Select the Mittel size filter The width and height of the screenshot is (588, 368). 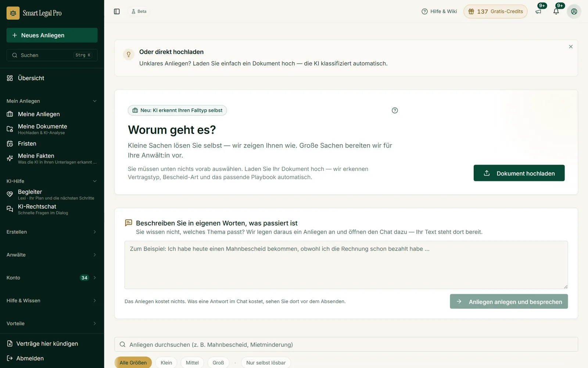pyautogui.click(x=192, y=362)
